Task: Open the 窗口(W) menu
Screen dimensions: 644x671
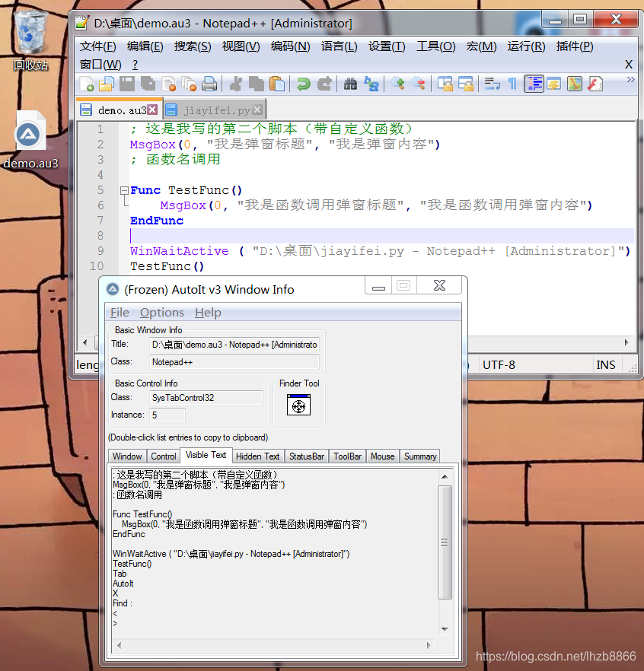Action: pos(100,64)
